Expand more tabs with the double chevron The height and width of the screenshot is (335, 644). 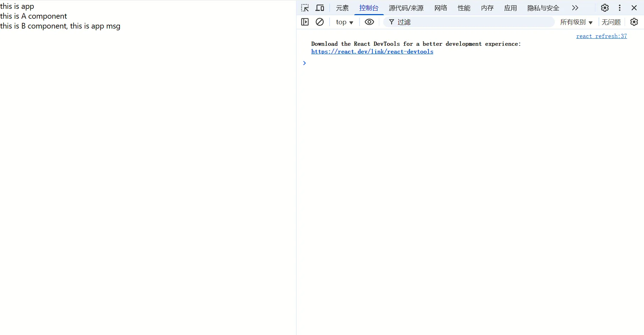click(x=575, y=8)
